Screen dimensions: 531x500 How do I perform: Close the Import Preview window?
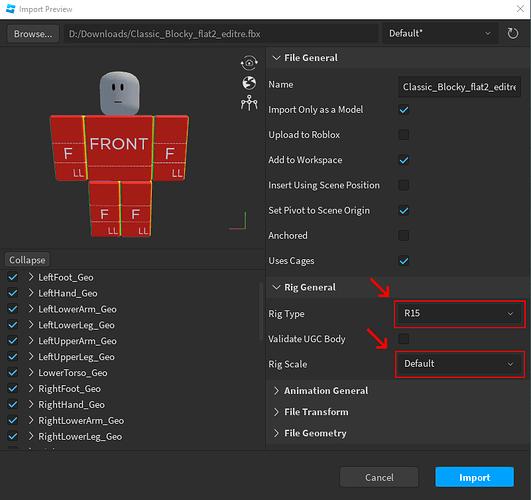(x=520, y=8)
